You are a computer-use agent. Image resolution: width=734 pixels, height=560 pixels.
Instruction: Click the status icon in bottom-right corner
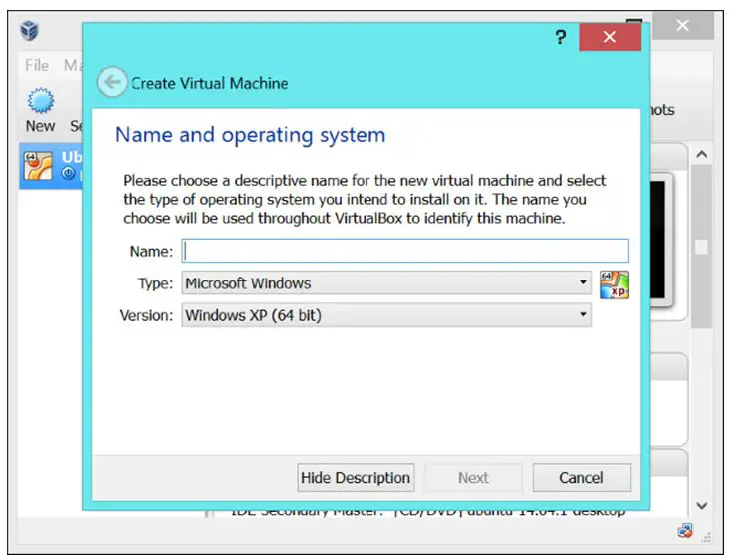pyautogui.click(x=685, y=531)
